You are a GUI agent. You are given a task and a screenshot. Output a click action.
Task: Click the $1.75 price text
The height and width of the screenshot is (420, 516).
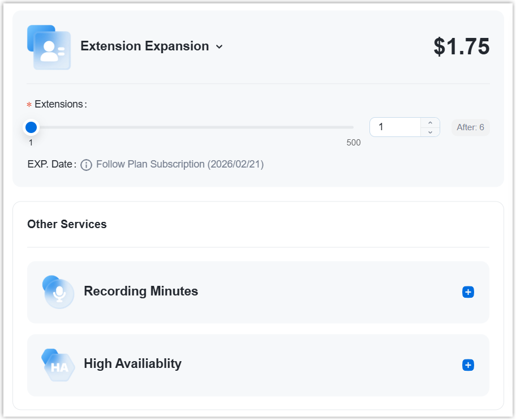[461, 47]
